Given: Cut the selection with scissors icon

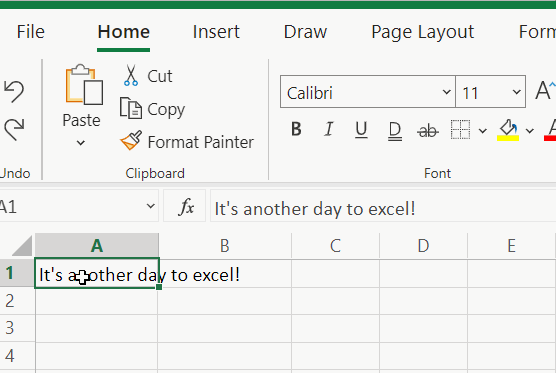Looking at the screenshot, I should point(131,76).
